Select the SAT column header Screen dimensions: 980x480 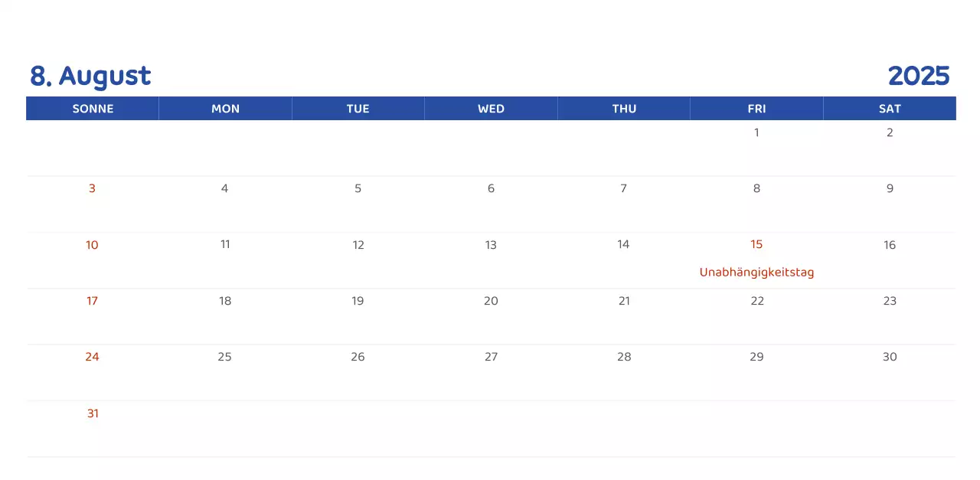890,109
